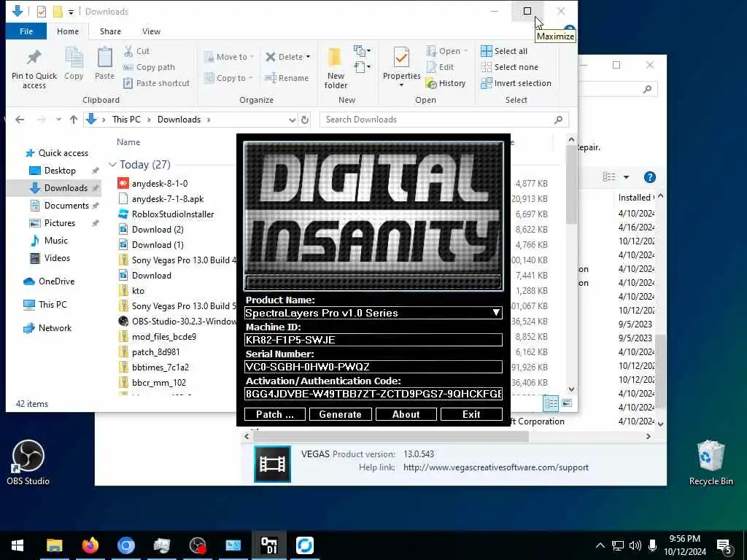
Task: Click Edit in the Open group
Action: coord(440,67)
